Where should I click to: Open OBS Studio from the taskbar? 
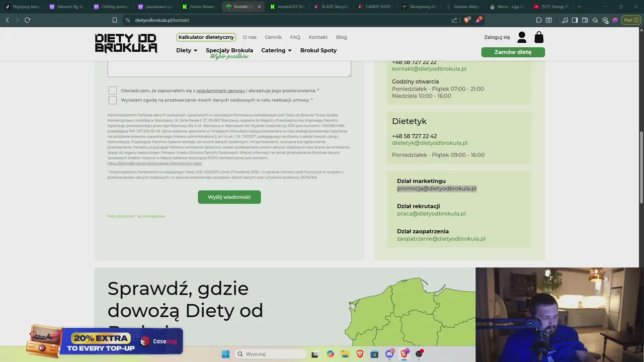click(419, 354)
